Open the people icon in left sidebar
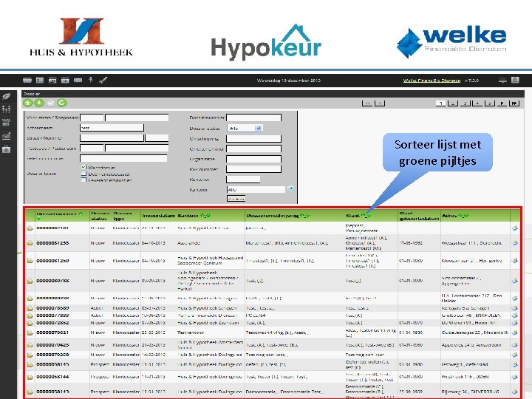 pos(7,109)
